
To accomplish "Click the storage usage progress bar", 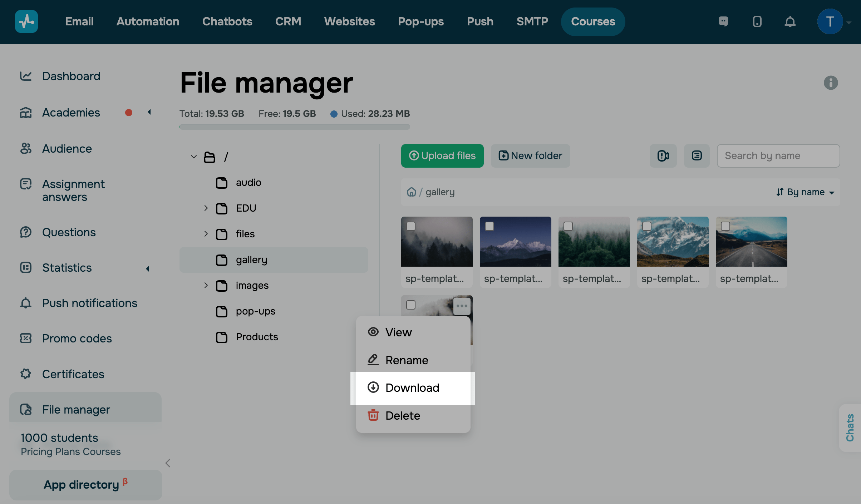I will (295, 127).
